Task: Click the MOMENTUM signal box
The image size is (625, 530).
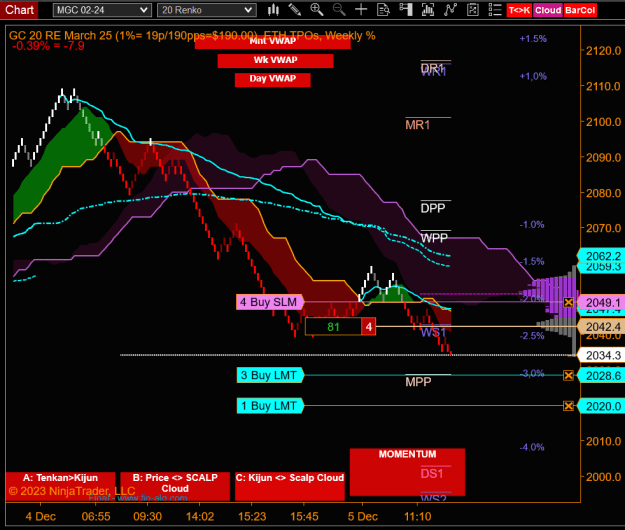Action: (407, 472)
